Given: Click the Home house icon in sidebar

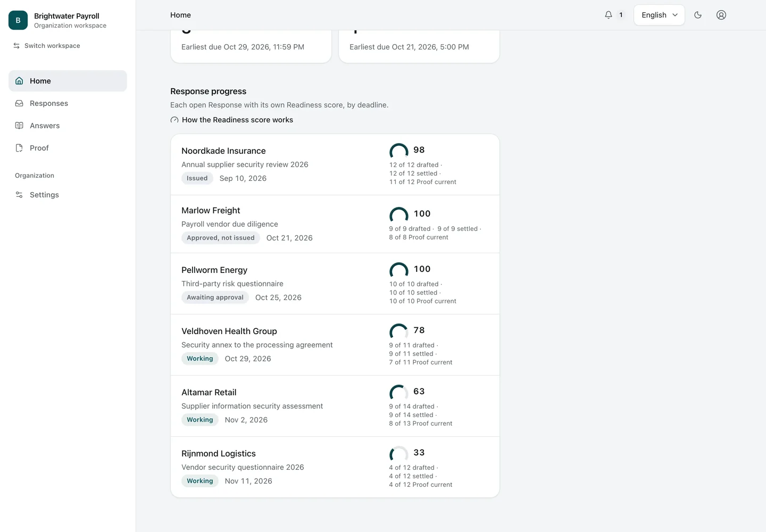Looking at the screenshot, I should (19, 81).
